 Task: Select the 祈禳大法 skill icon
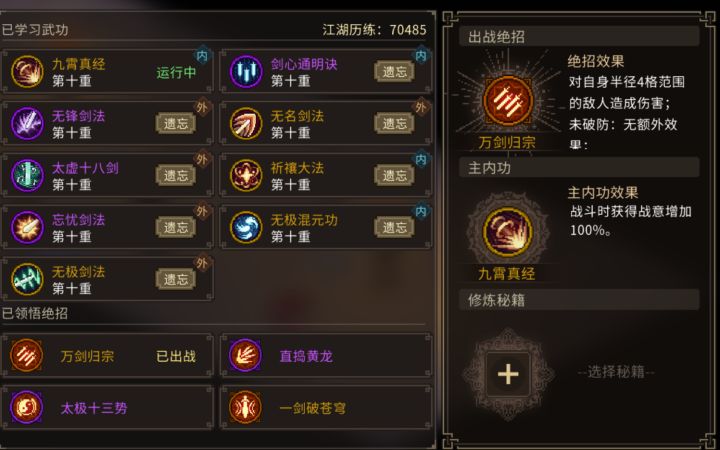(246, 175)
